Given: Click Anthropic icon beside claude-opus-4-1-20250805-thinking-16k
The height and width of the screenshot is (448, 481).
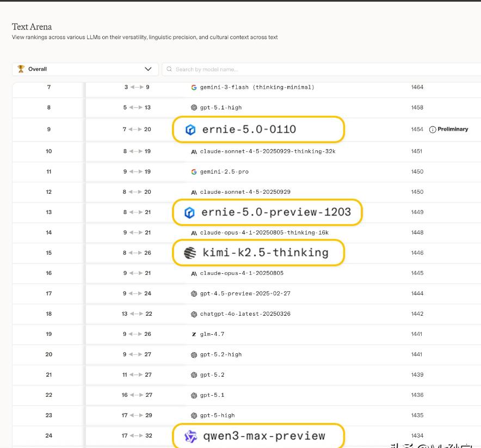Looking at the screenshot, I should click(x=194, y=233).
